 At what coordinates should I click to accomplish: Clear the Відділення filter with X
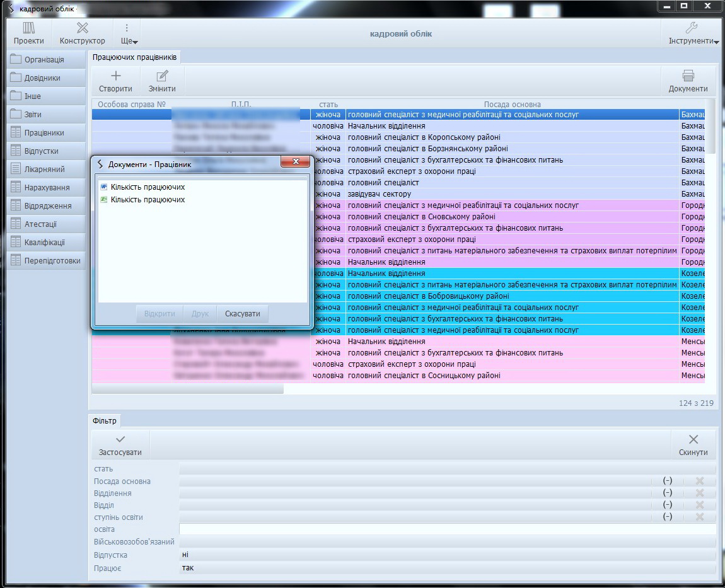tap(699, 493)
